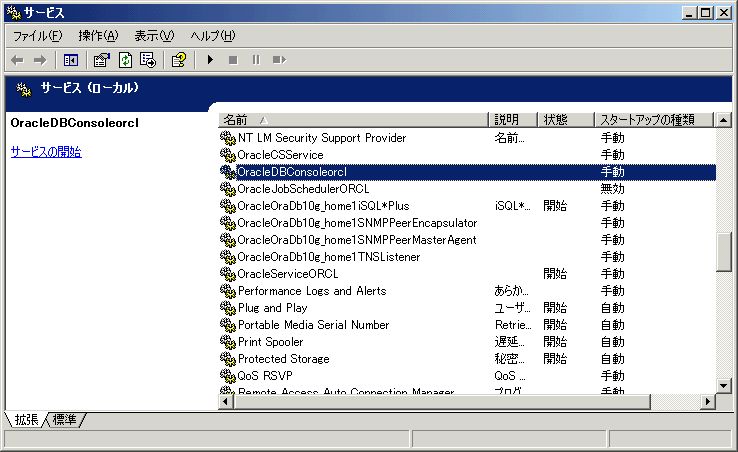Click the Back arrow toolbar icon
The image size is (738, 452).
tap(17, 60)
